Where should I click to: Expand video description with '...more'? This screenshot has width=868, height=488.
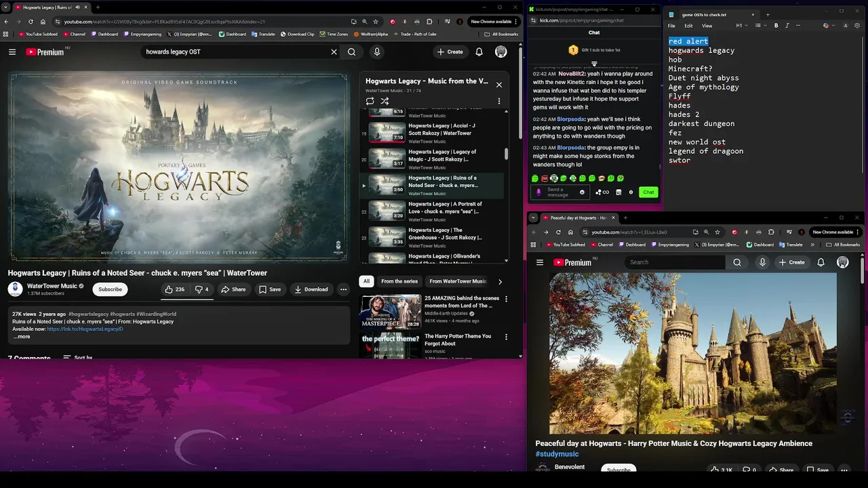pos(22,336)
